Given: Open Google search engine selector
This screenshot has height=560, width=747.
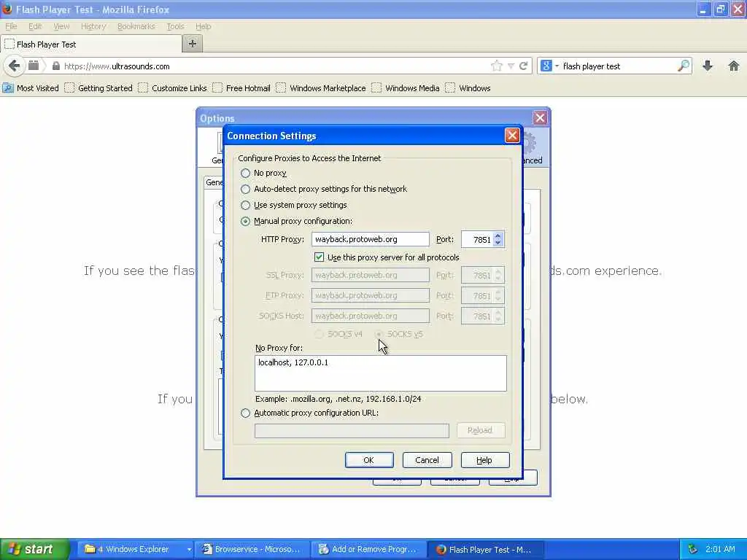Looking at the screenshot, I should 549,66.
